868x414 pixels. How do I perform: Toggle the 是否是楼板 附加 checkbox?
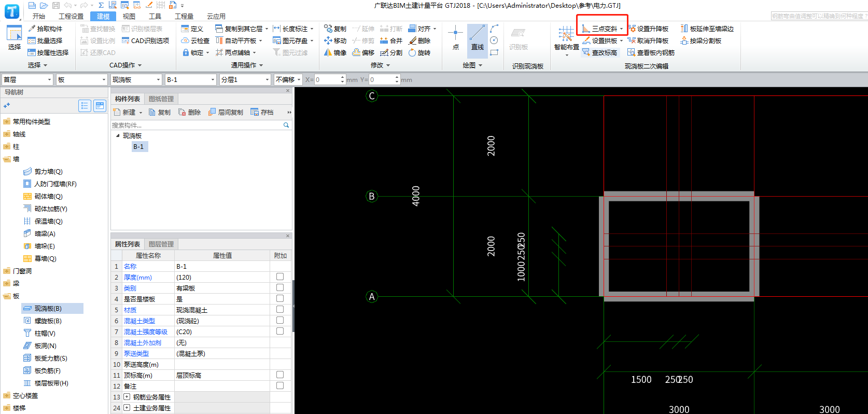(x=280, y=298)
